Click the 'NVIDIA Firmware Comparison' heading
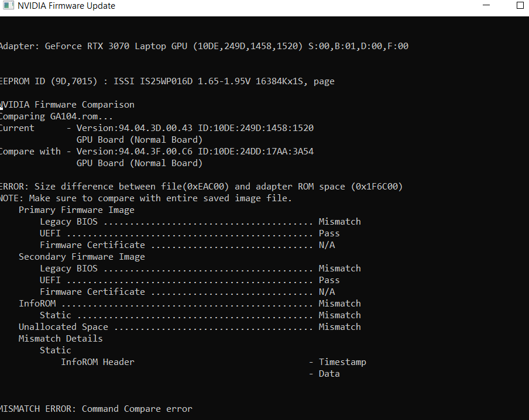Image resolution: width=529 pixels, height=420 pixels. (67, 105)
